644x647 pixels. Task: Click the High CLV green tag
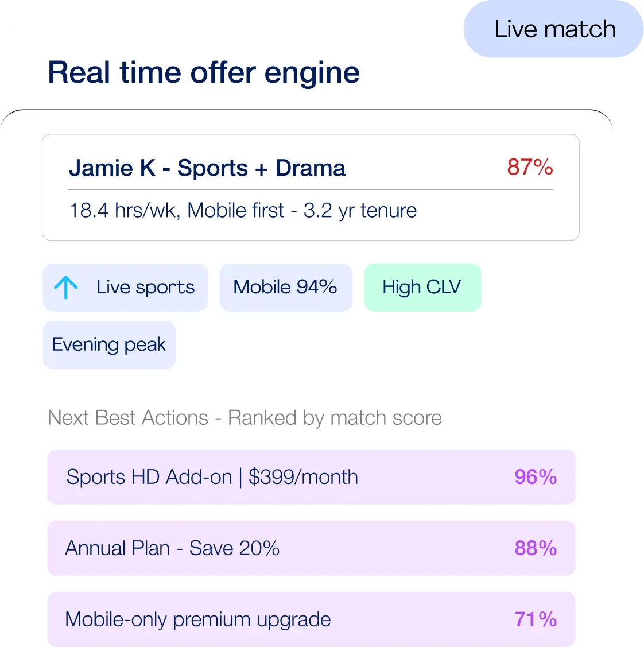[x=422, y=287]
